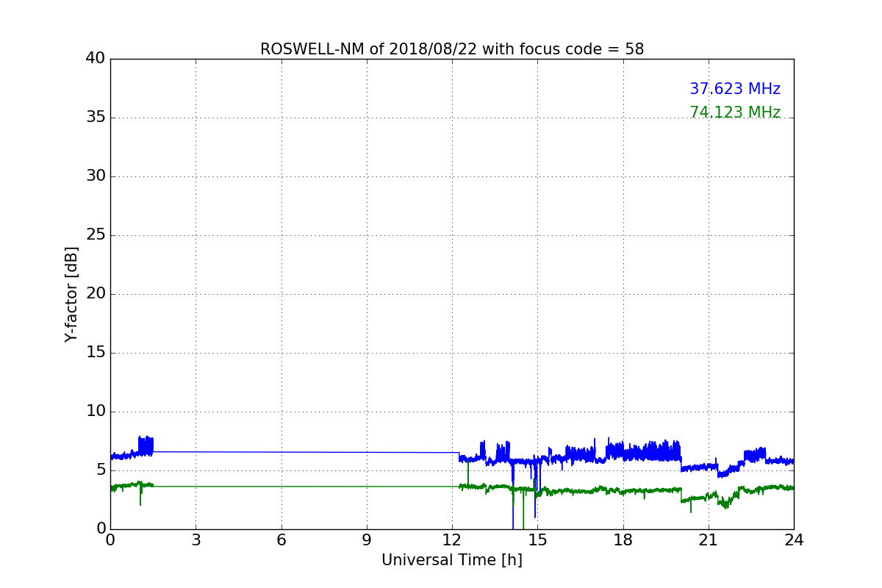Click the y-axis tick label 30
Image resolution: width=882 pixels, height=588 pixels.
click(96, 176)
